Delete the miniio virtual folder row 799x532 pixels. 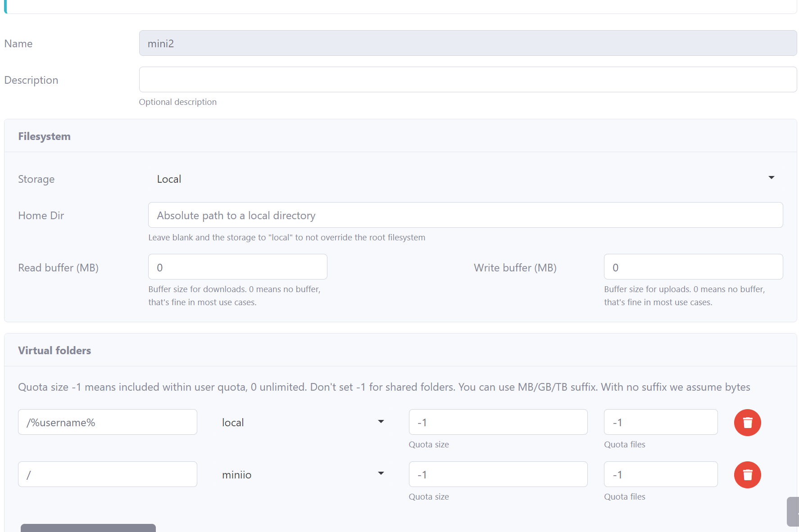click(747, 475)
